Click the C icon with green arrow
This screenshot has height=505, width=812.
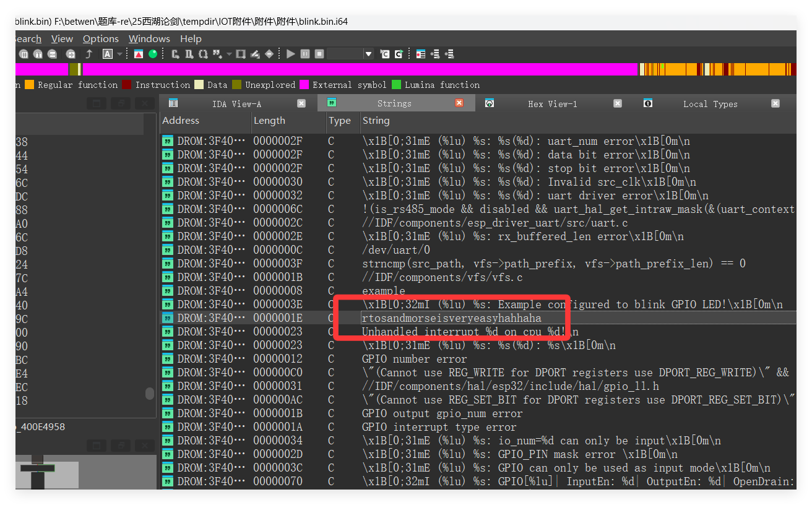[x=399, y=54]
